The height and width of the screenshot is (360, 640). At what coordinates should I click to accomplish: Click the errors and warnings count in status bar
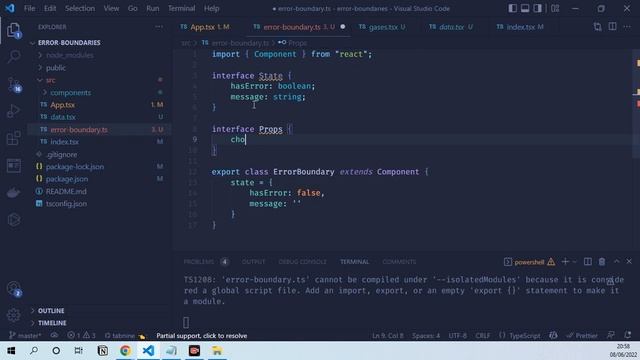(x=81, y=336)
